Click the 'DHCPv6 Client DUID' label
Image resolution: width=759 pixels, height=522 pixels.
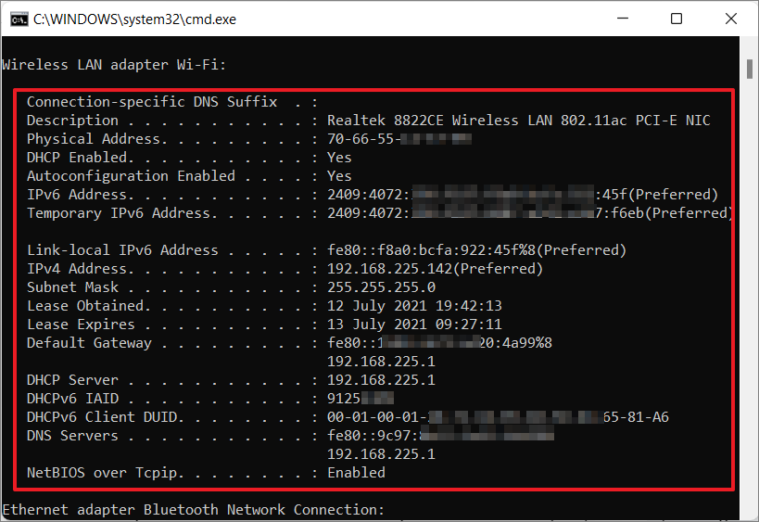[x=102, y=417]
